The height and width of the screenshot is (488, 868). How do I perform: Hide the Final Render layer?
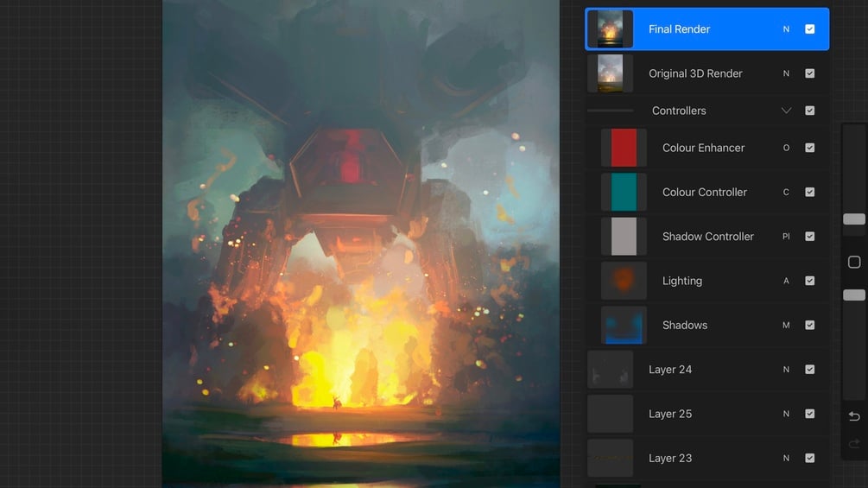pos(810,29)
